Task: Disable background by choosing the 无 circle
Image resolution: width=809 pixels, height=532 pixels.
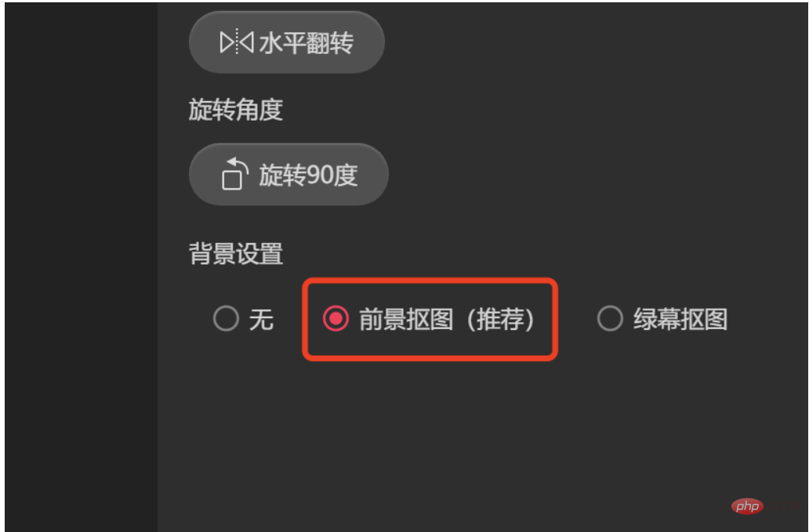Action: pos(226,318)
